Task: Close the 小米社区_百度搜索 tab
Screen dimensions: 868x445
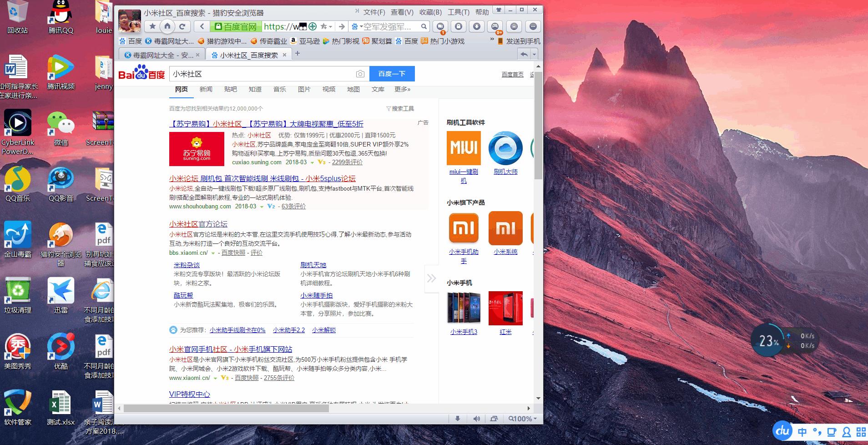Action: click(285, 55)
